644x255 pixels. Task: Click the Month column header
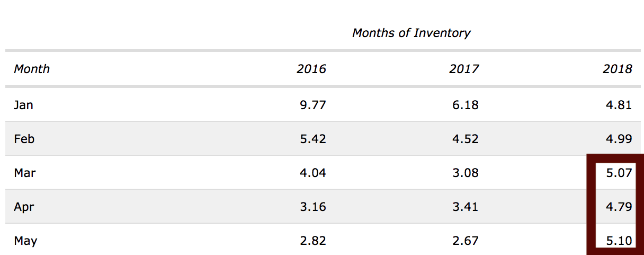32,69
